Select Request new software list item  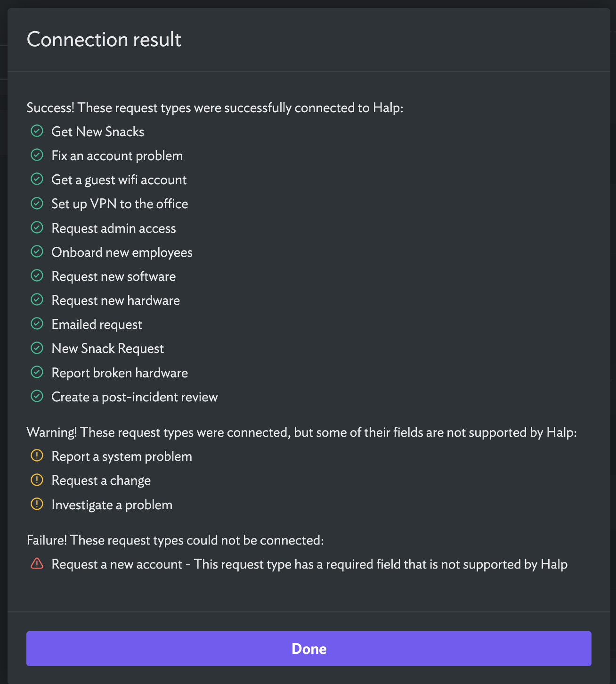[x=113, y=277]
